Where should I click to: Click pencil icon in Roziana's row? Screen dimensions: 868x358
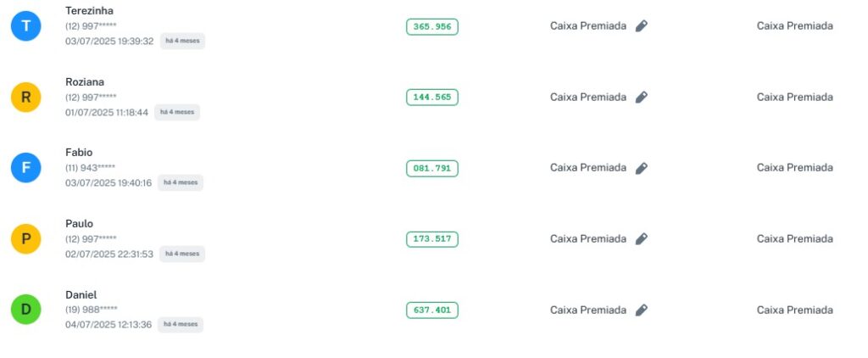(642, 98)
